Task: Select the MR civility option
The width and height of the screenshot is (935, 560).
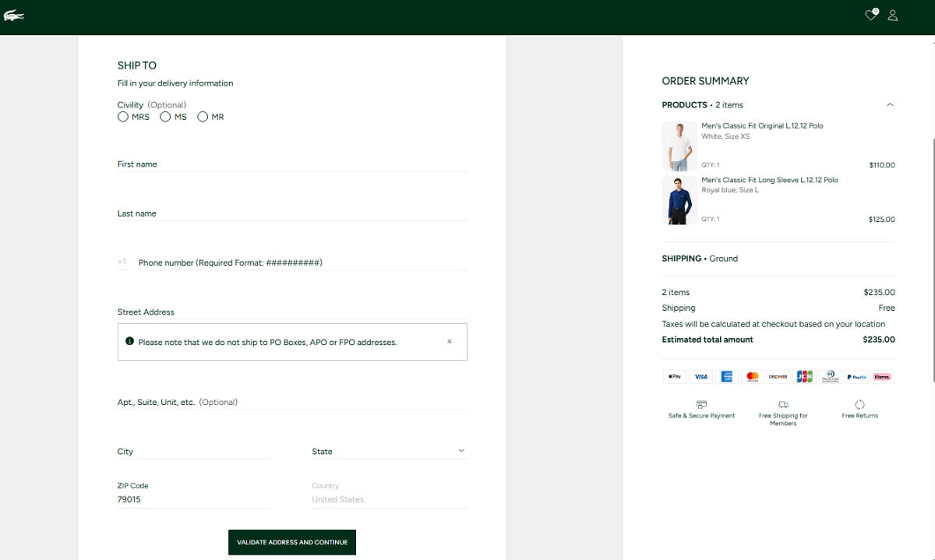Action: click(x=203, y=117)
